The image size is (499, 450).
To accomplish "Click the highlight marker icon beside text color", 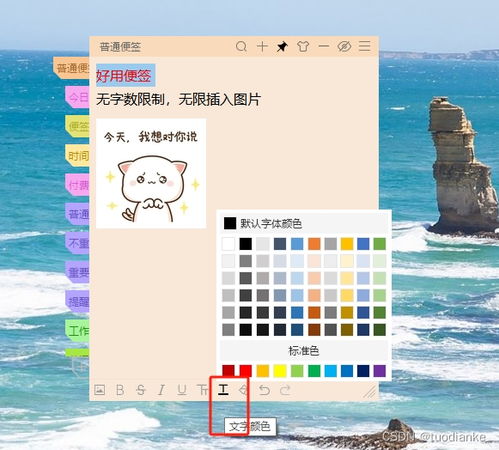I will [244, 390].
